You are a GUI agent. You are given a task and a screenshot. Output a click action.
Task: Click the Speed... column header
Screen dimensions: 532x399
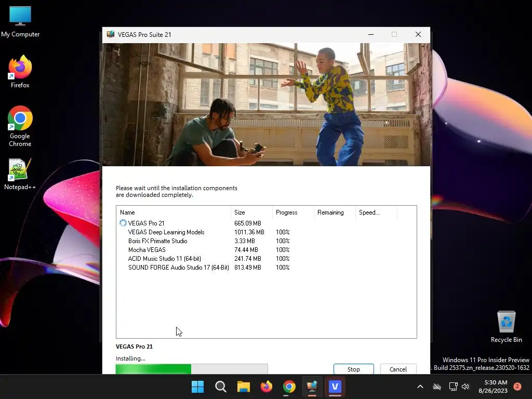[376, 212]
